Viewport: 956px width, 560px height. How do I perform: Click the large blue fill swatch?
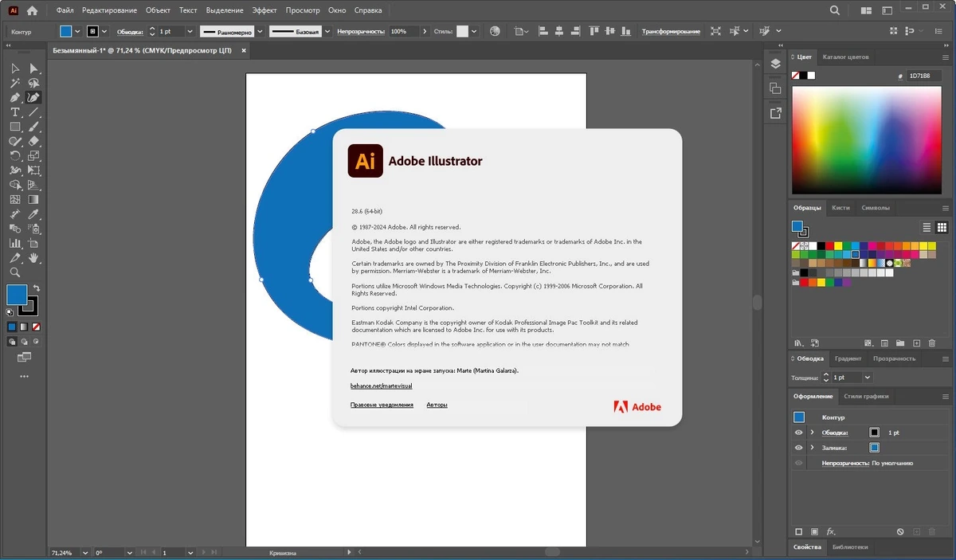[17, 295]
